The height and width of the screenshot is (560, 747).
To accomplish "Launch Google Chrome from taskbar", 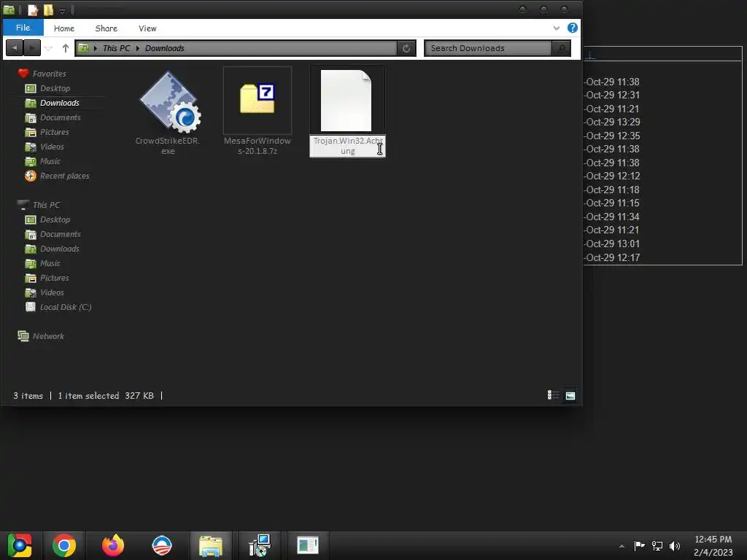I will (64, 545).
